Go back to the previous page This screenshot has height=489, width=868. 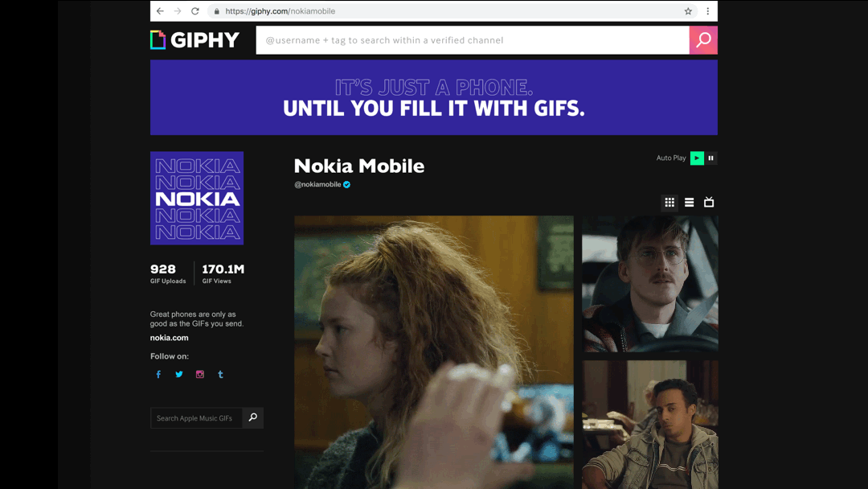(160, 11)
